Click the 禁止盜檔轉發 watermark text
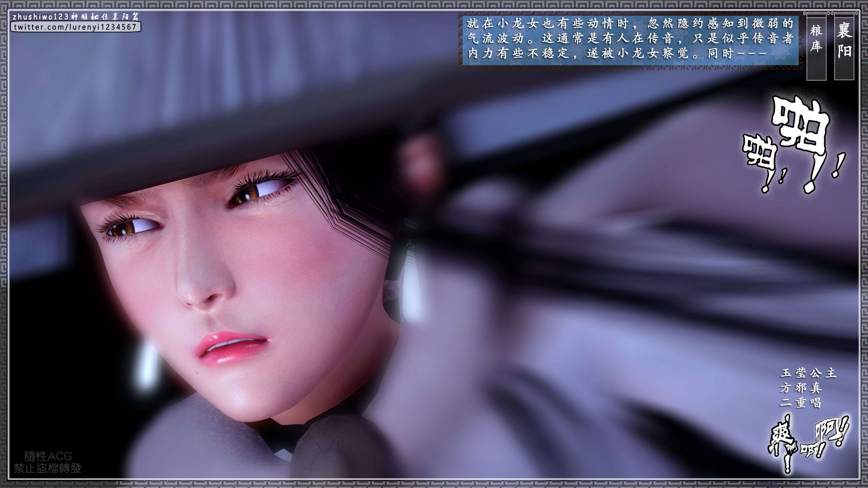This screenshot has height=488, width=868. click(47, 469)
